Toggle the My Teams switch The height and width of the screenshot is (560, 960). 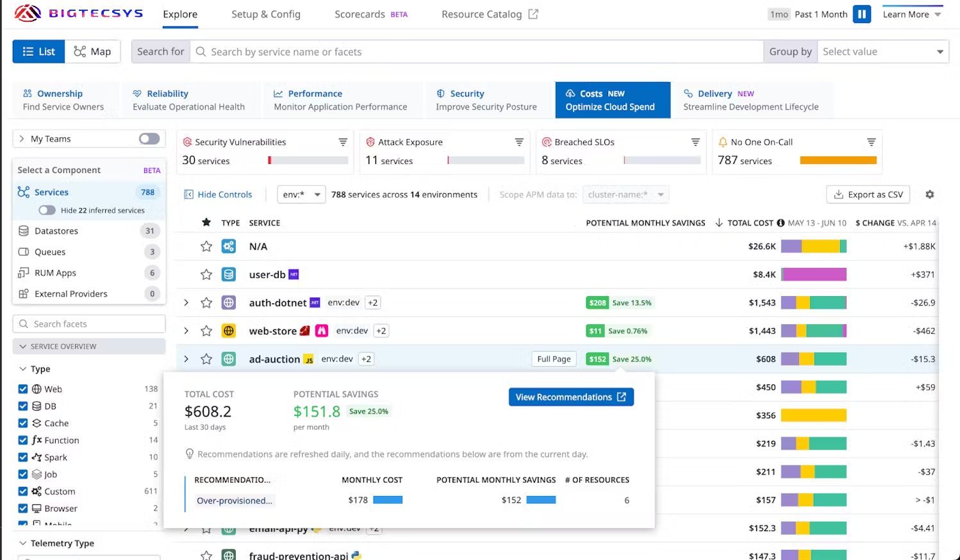(x=149, y=138)
